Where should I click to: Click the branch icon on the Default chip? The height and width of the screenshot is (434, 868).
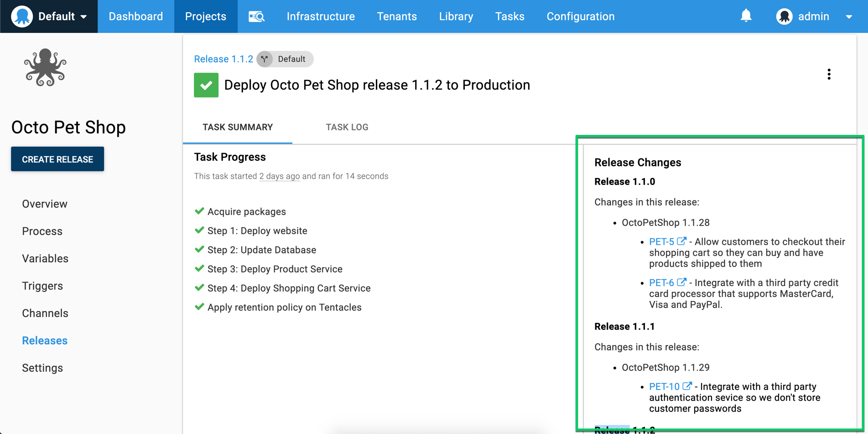[265, 59]
